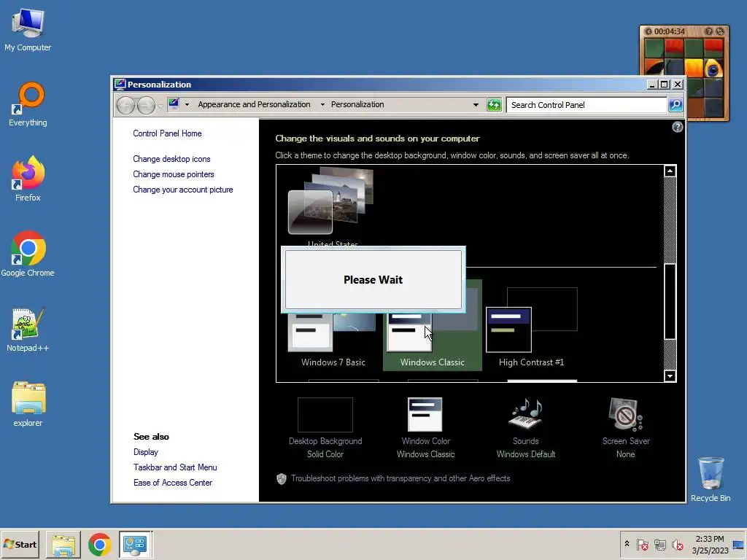Open Change mouse pointers link
The width and height of the screenshot is (747, 560).
pyautogui.click(x=174, y=174)
